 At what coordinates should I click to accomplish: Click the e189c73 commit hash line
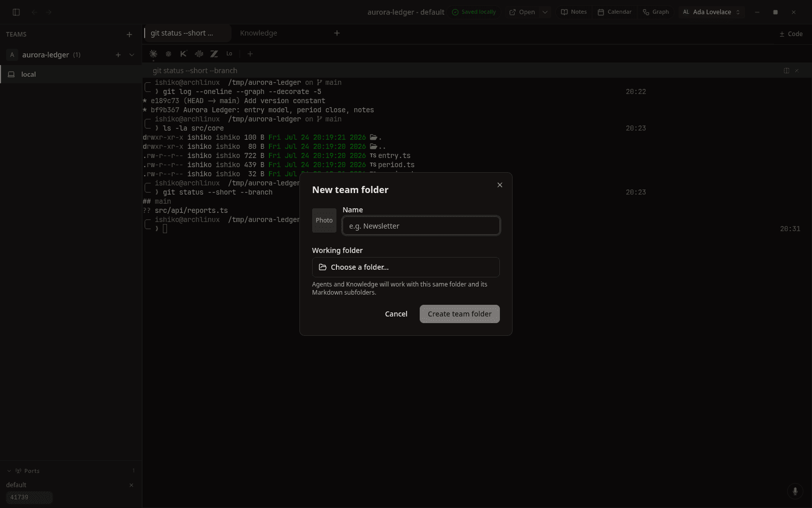click(234, 101)
